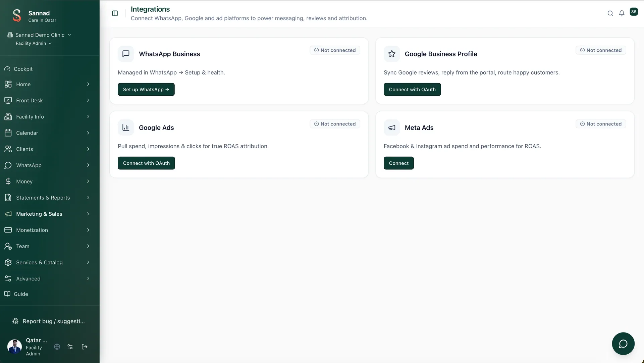Click the Sannad logo icon
This screenshot has width=644, height=363.
click(17, 16)
